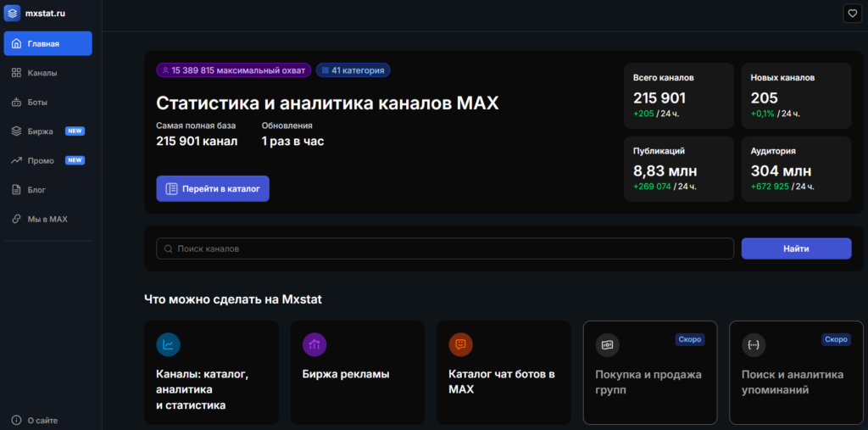This screenshot has width=868, height=430.
Task: Click the NEW badge next to Биржа
Action: click(75, 131)
